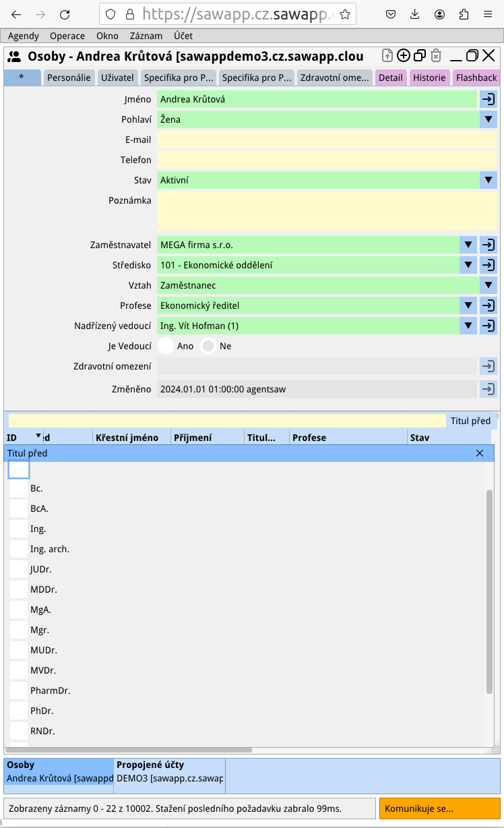The width and height of the screenshot is (504, 828).
Task: Switch to the Flashback tab
Action: pos(476,78)
